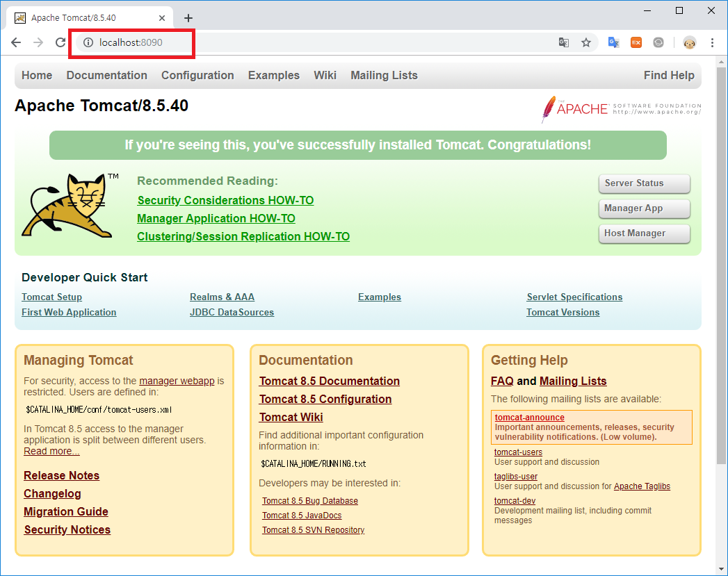Click the translate page icon in address bar

pos(564,42)
